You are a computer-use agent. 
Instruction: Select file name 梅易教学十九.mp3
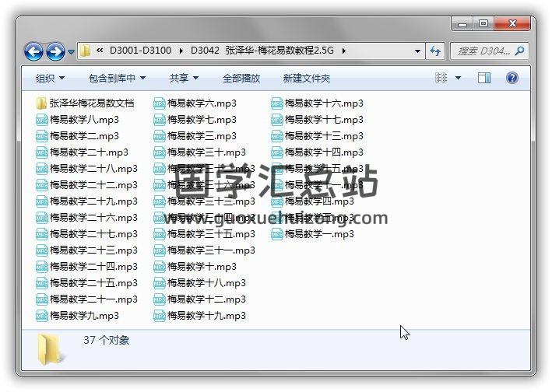(x=206, y=316)
